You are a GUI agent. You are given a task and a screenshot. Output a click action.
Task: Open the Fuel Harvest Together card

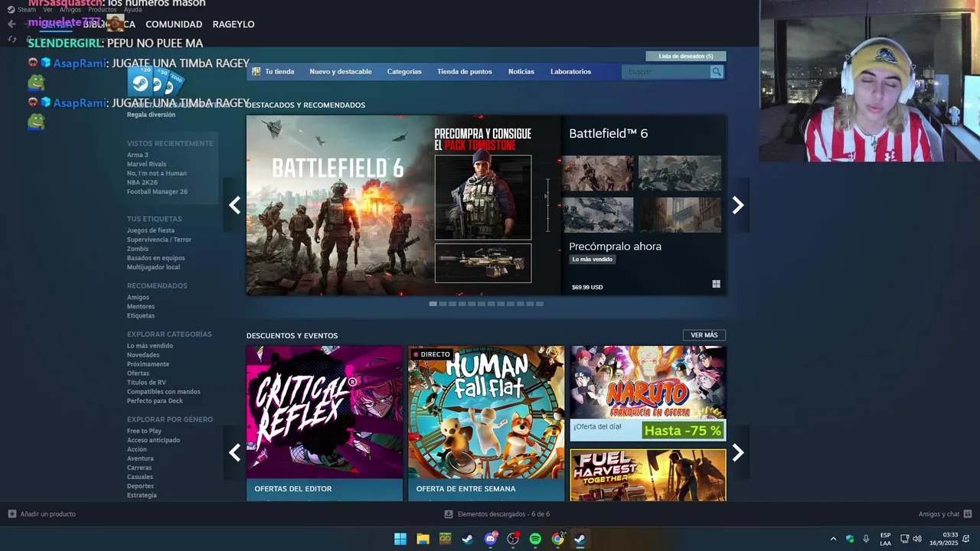coord(648,475)
